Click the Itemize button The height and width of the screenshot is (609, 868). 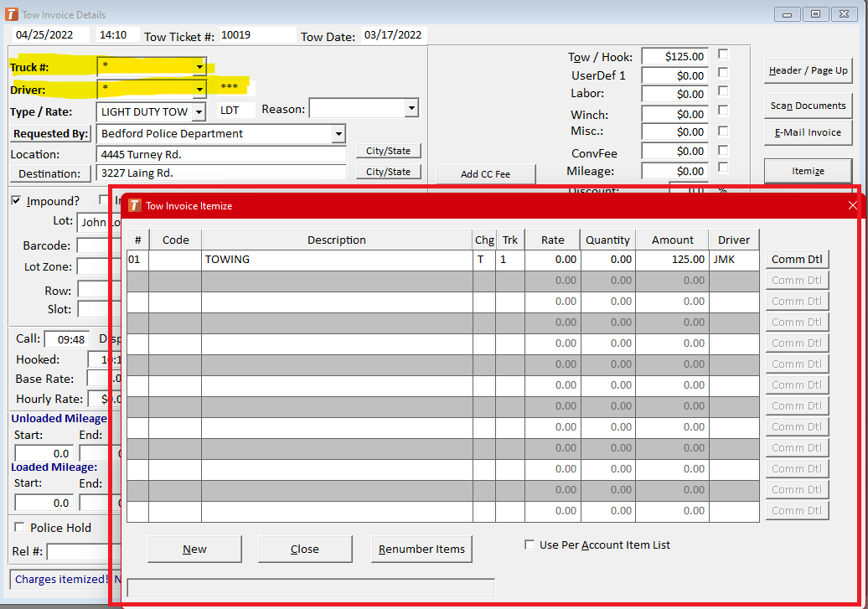point(808,171)
